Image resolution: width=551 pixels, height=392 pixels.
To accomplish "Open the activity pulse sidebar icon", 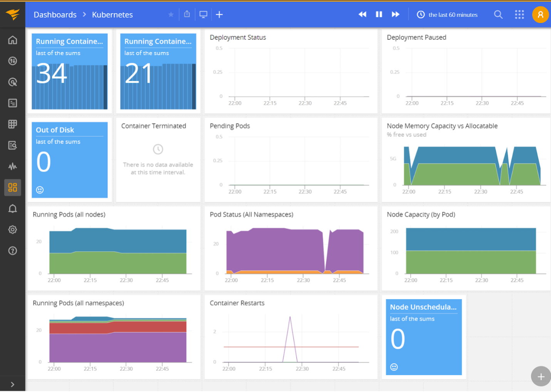I will [13, 167].
